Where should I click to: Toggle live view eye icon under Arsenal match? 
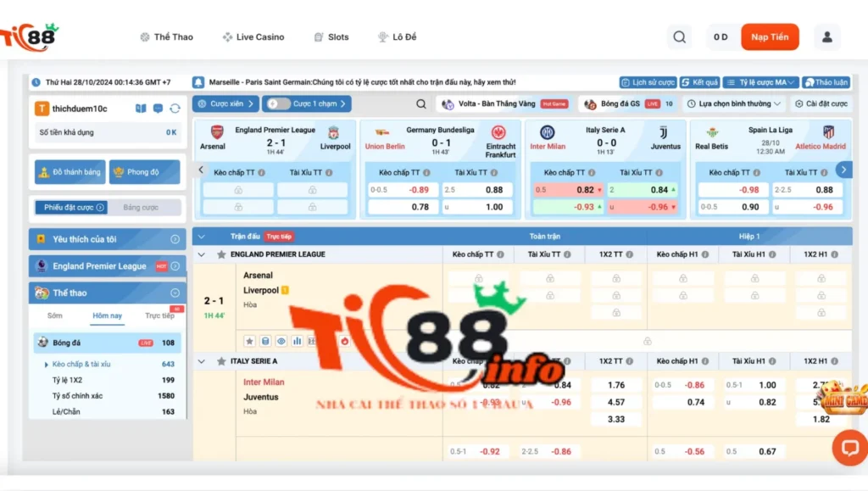(x=281, y=341)
